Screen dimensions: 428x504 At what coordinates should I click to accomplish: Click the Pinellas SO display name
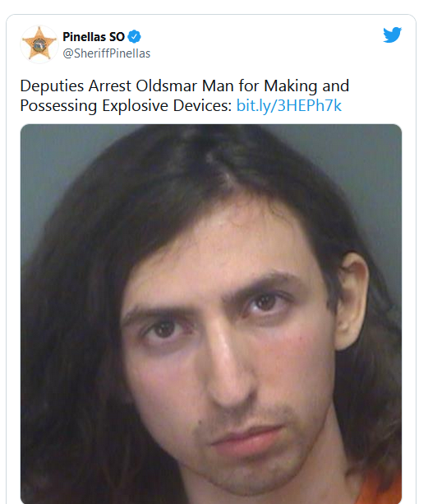tap(94, 37)
